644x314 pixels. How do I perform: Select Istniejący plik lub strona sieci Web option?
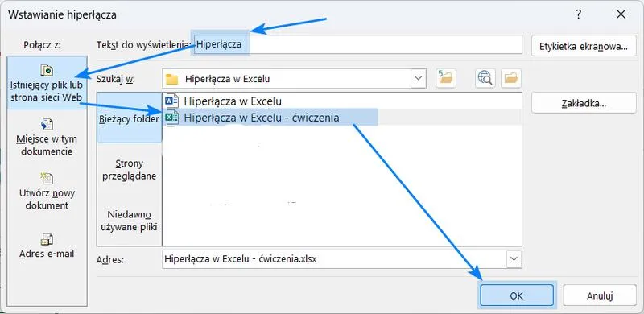pyautogui.click(x=47, y=84)
